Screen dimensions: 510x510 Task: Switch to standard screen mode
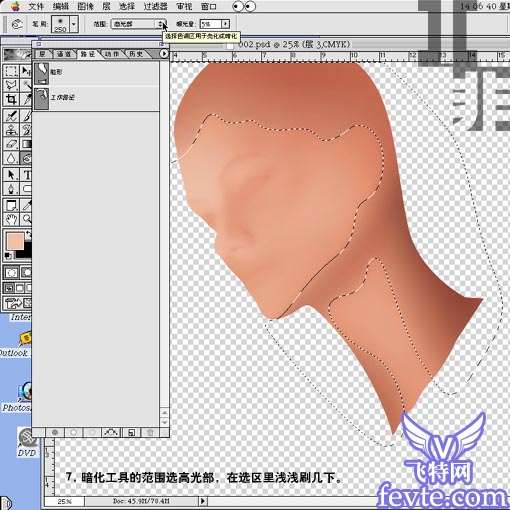[9, 288]
